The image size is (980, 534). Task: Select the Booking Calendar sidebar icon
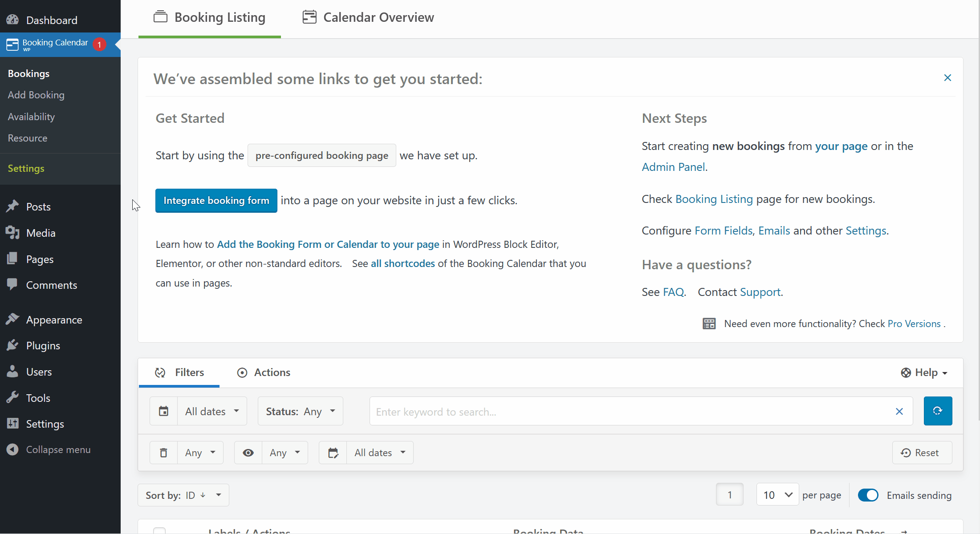tap(12, 44)
